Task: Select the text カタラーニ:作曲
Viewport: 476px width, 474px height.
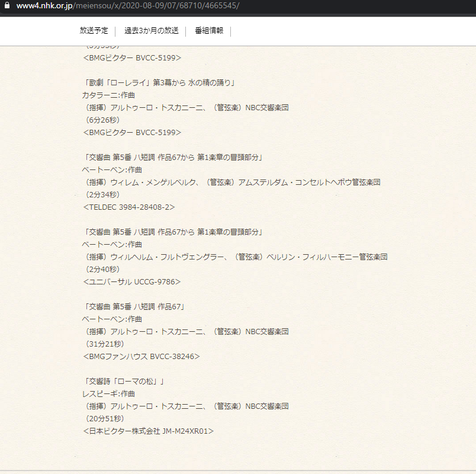Action: 108,95
